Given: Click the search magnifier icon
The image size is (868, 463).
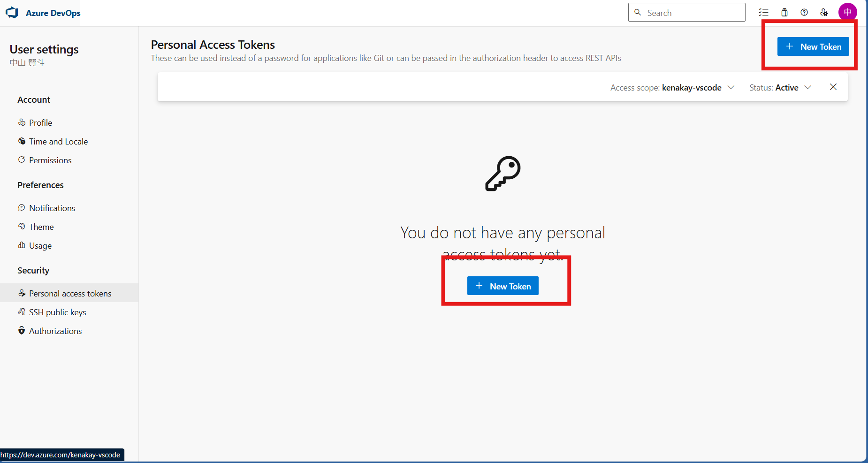Looking at the screenshot, I should [x=638, y=13].
